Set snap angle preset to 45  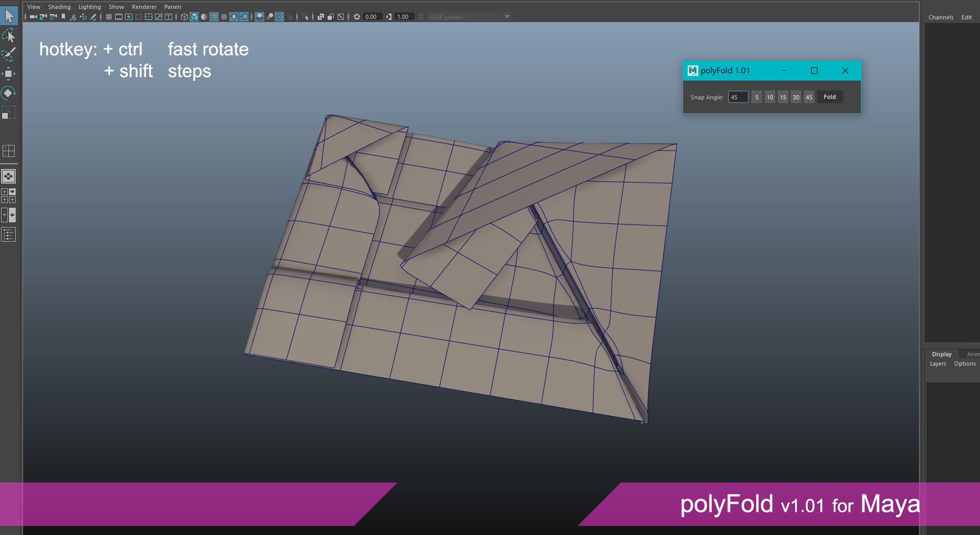point(809,97)
